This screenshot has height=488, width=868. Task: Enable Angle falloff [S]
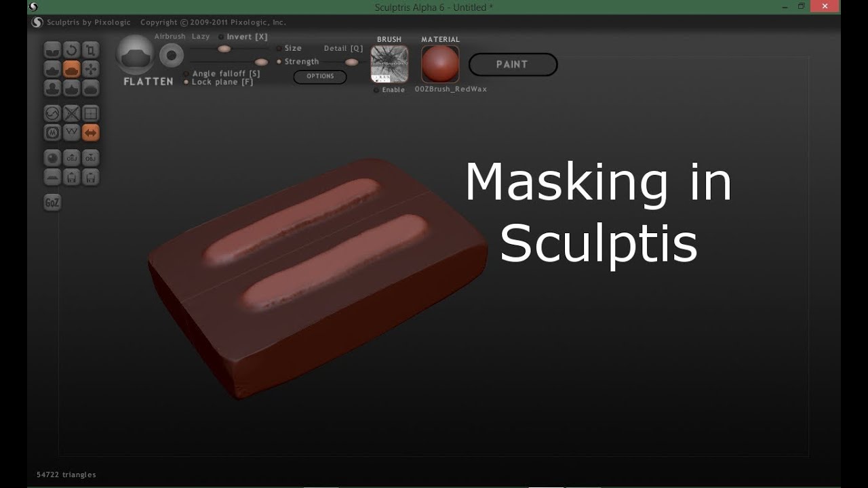point(222,73)
